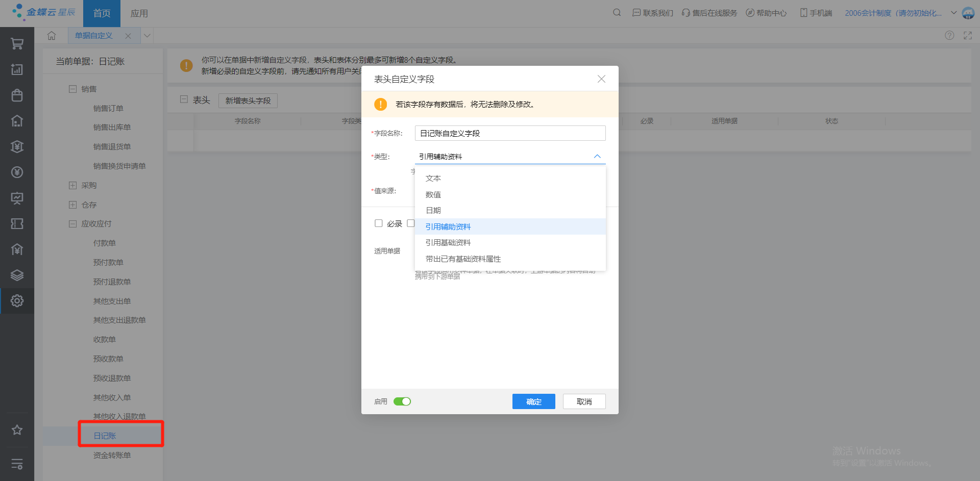Image resolution: width=980 pixels, height=481 pixels.
Task: Select 销售出库单 in document tree
Action: 112,127
